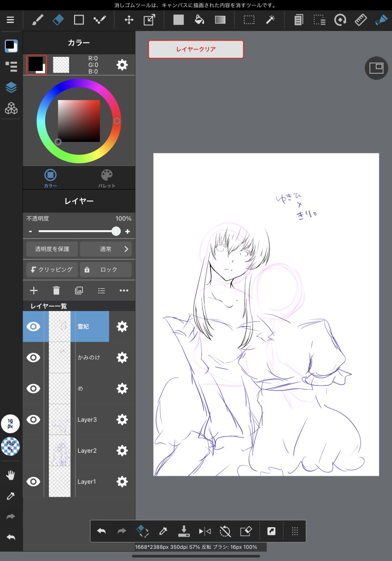Screen dimensions: 392x561
Task: Select the eyedropper in left sidebar
Action: (10, 496)
